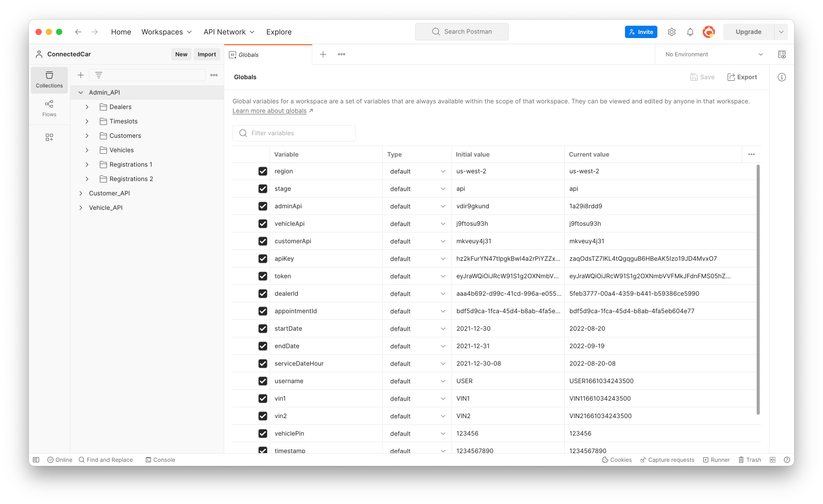Open the No Environment dropdown
823x504 pixels.
pos(714,55)
